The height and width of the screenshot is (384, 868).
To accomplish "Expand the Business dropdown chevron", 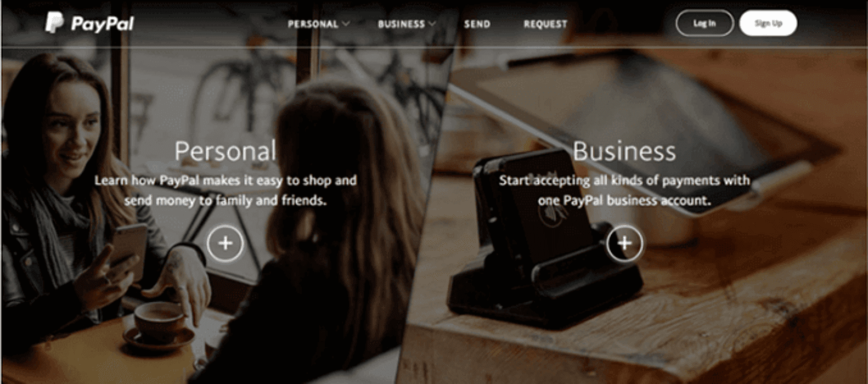I will [x=432, y=24].
